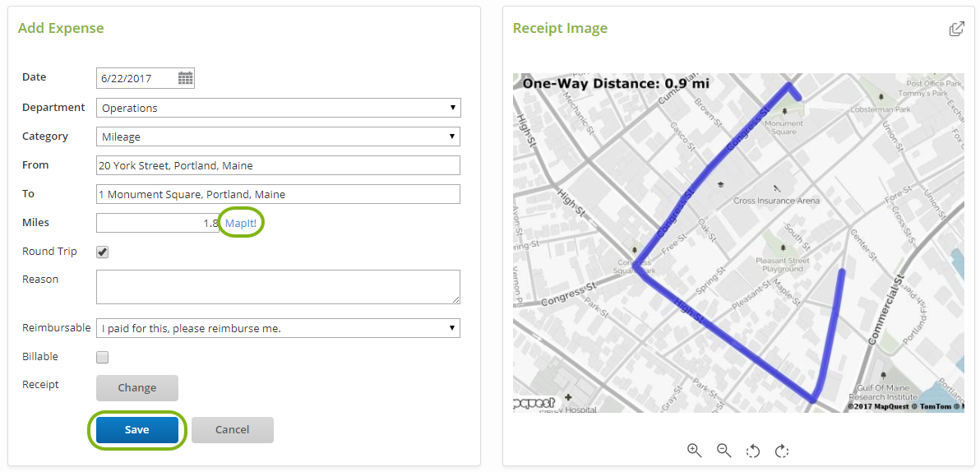Screen dimensions: 980x472
Task: Save the expense
Action: pos(137,430)
